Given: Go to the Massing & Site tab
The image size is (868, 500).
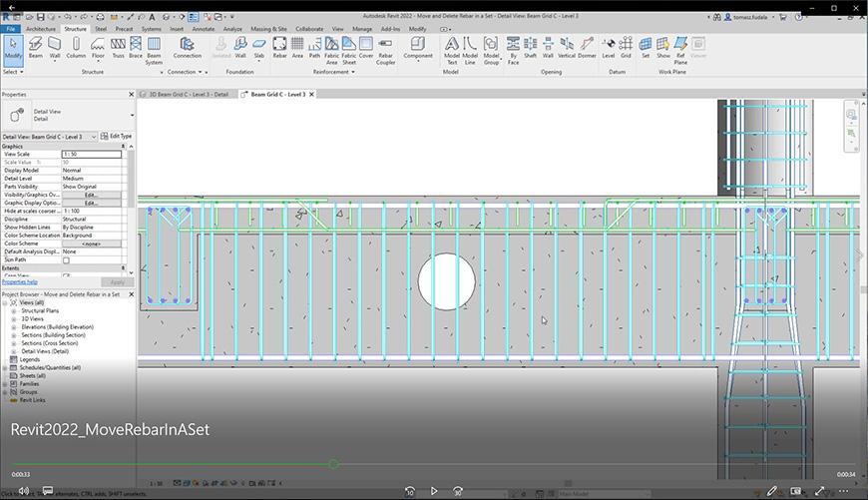Looking at the screenshot, I should 268,29.
